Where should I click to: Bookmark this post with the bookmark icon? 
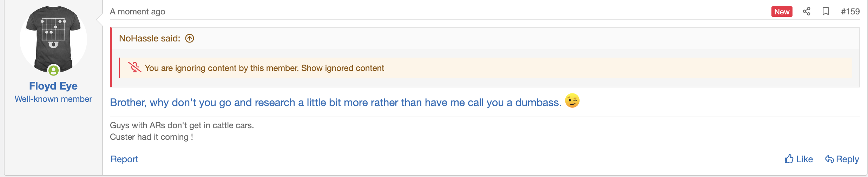pyautogui.click(x=826, y=12)
